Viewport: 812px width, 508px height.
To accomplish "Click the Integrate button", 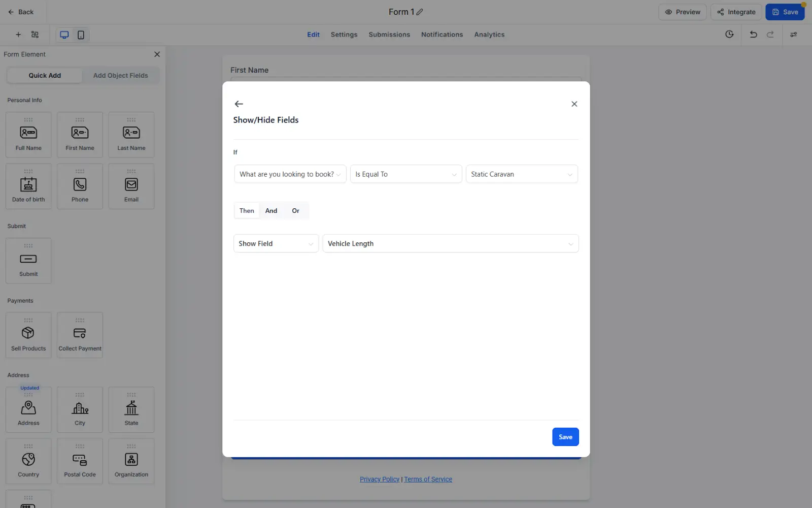I will coord(736,12).
